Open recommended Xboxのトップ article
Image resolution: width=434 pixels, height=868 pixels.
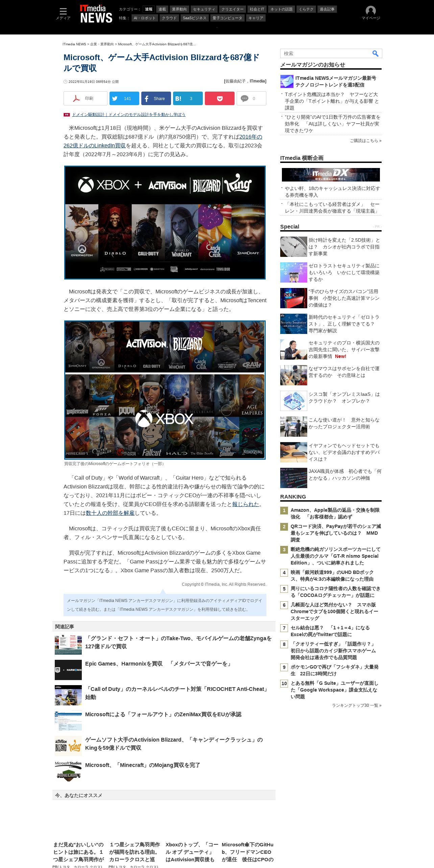[192, 852]
